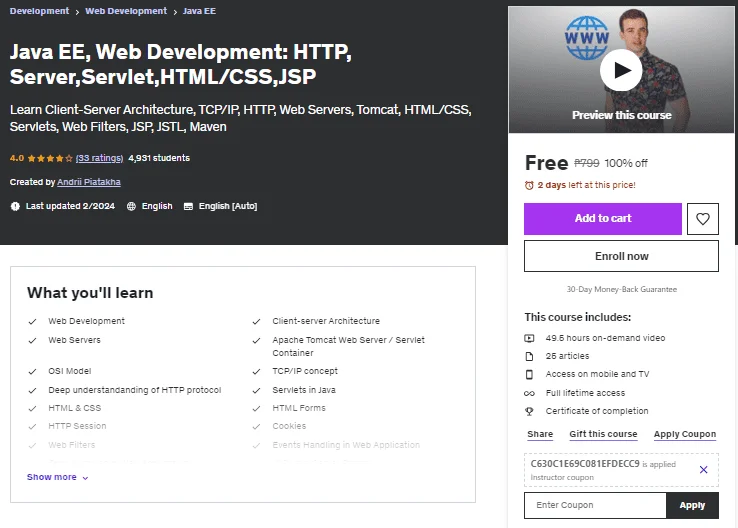Click the Web Filters list item
738x528 pixels.
click(72, 445)
